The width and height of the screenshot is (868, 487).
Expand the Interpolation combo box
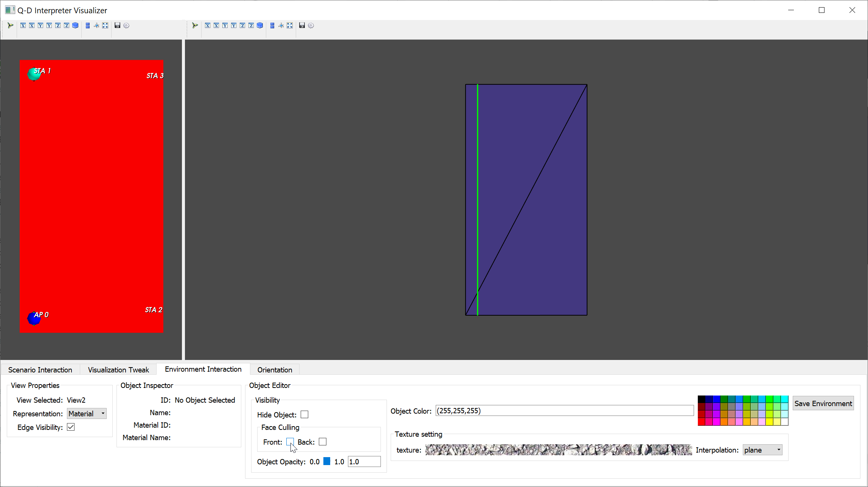tap(762, 450)
